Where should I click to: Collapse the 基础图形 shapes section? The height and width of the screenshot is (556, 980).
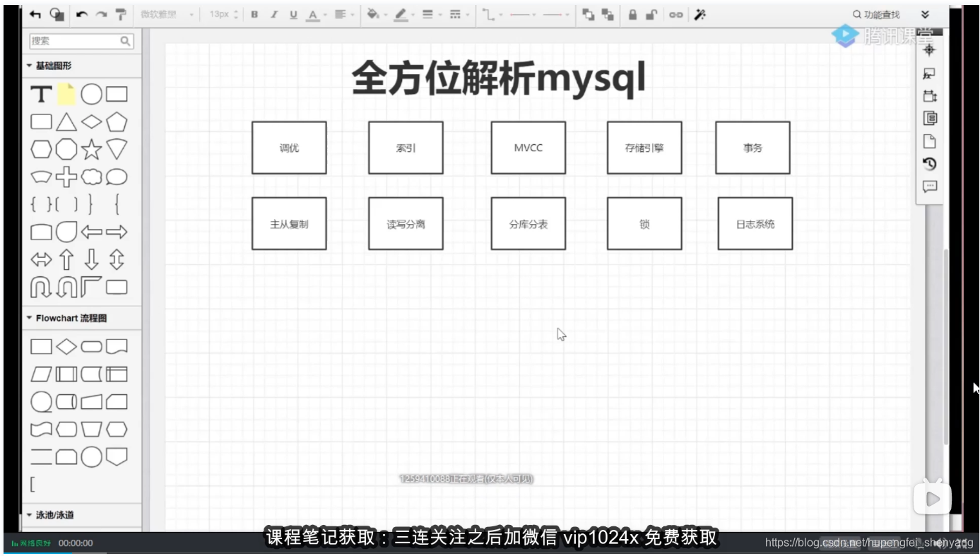tap(30, 65)
